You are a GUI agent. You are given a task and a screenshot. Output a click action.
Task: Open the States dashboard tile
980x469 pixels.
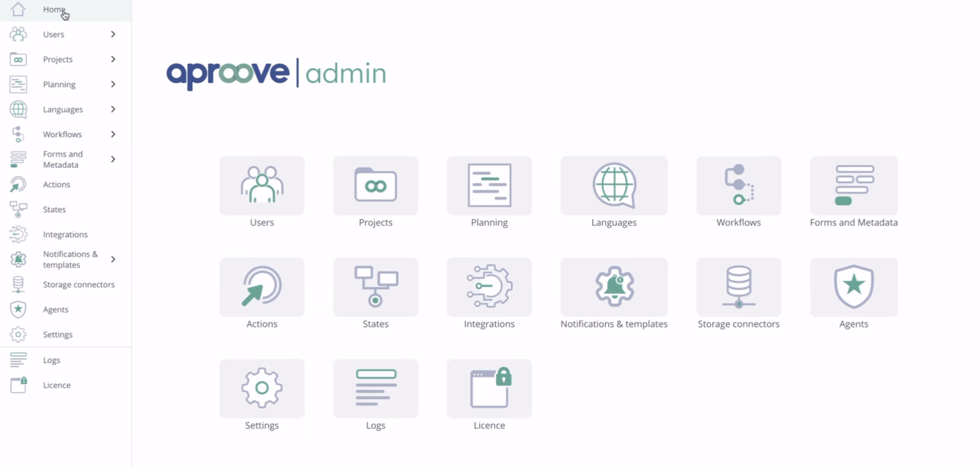point(375,287)
